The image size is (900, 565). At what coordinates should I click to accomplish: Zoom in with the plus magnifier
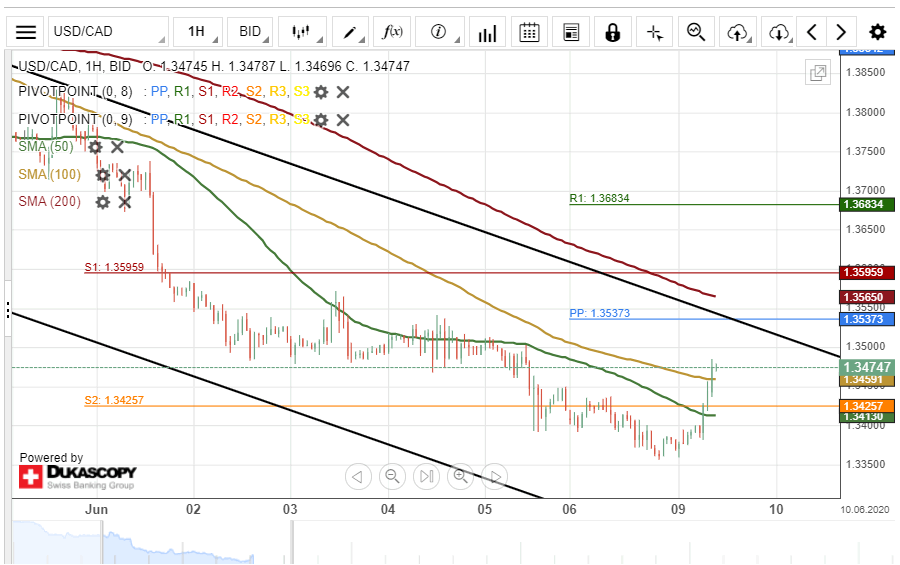click(461, 477)
